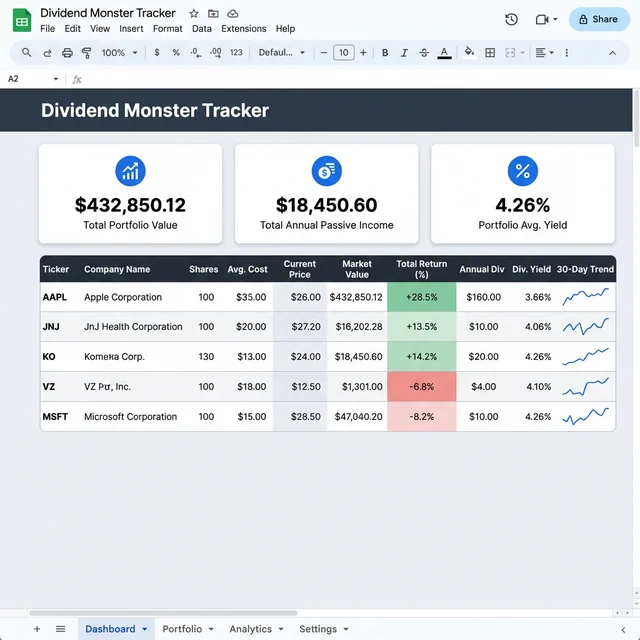Open the toolbar more options menu
This screenshot has width=640, height=640.
pos(567,53)
